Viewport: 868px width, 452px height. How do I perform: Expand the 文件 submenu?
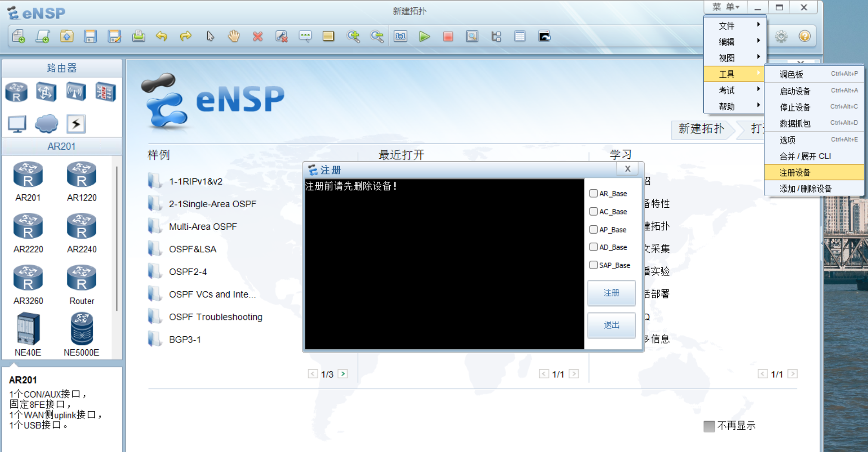[734, 26]
